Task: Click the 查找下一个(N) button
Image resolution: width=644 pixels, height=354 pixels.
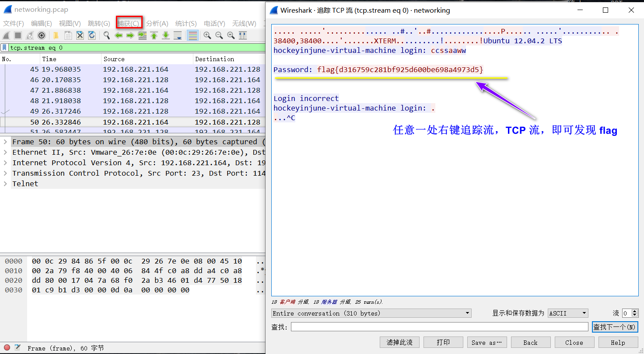Action: click(x=615, y=327)
